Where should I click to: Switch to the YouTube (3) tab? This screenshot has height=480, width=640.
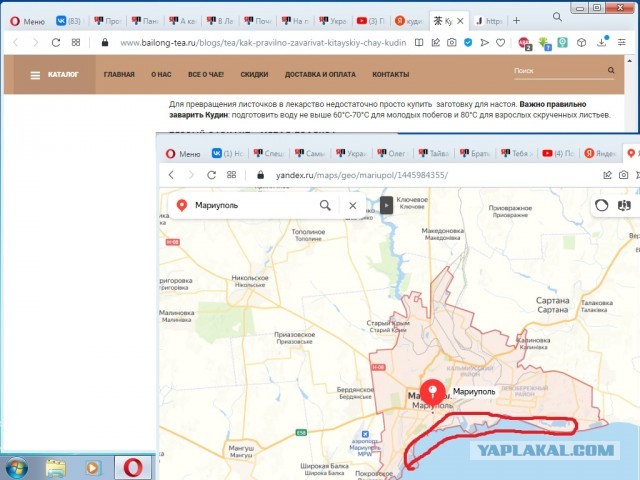click(x=371, y=21)
